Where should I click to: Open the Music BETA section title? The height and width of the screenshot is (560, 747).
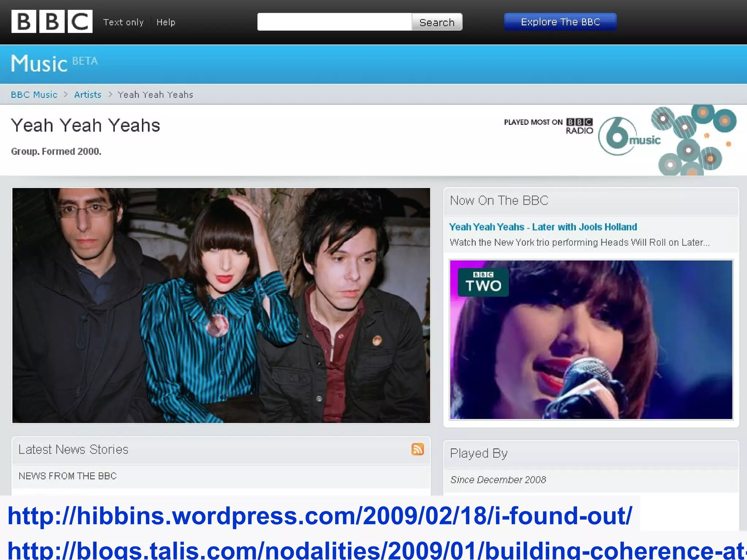coord(54,63)
